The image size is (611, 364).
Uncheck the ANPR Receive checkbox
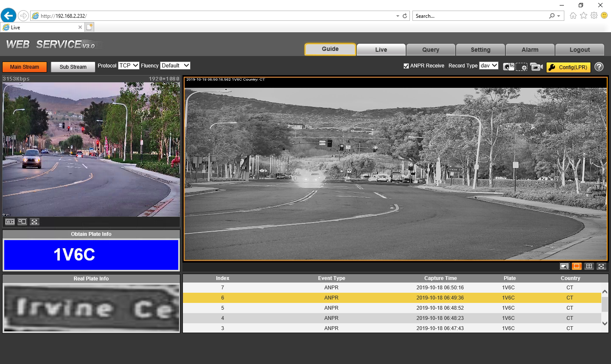(x=406, y=66)
